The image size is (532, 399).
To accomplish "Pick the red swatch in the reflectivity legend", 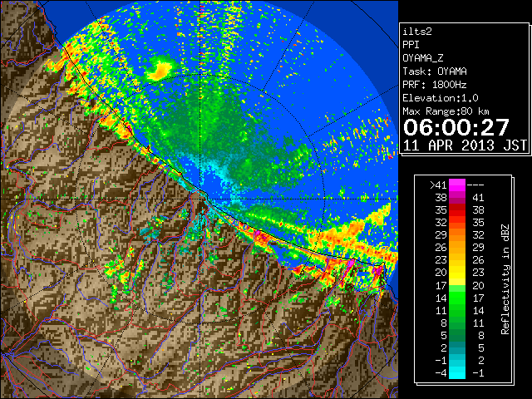I will [457, 210].
